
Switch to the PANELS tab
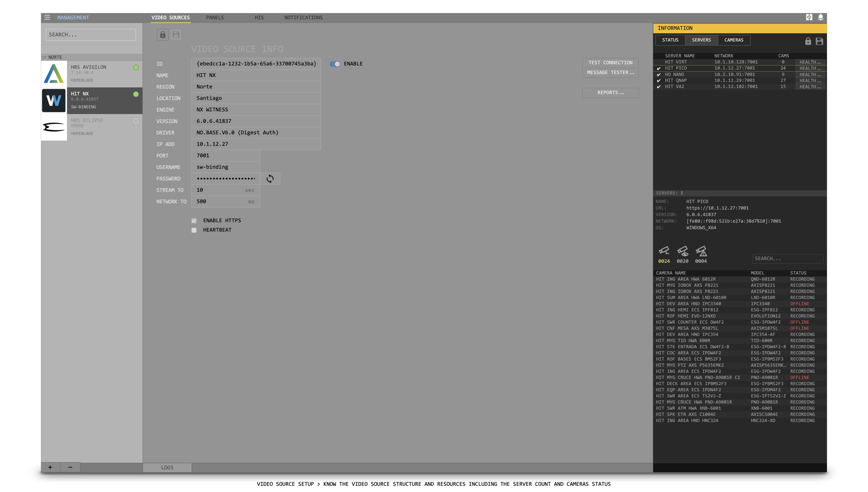(215, 17)
